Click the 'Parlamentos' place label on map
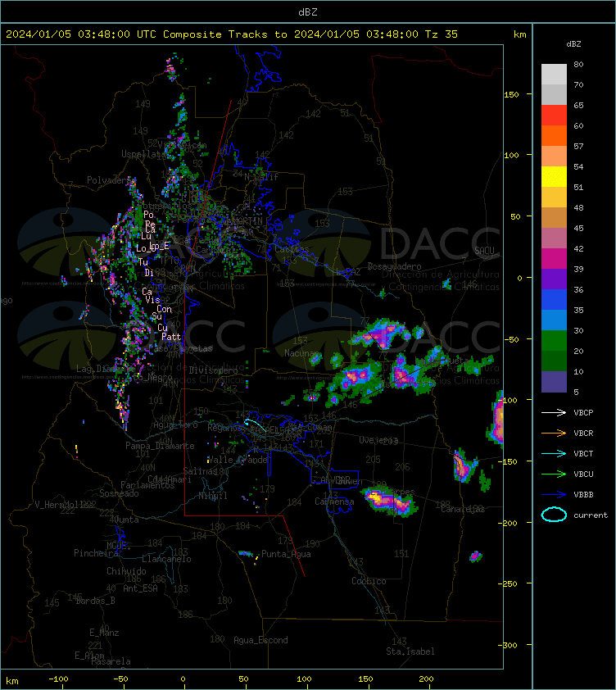Viewport: 616px width, 690px height. (147, 485)
